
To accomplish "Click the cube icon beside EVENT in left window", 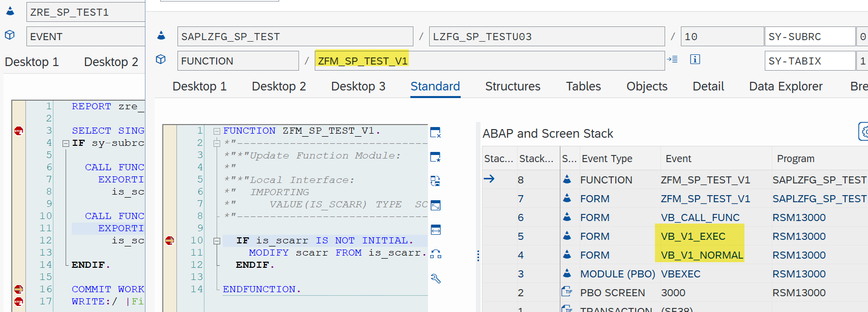I will click(10, 35).
